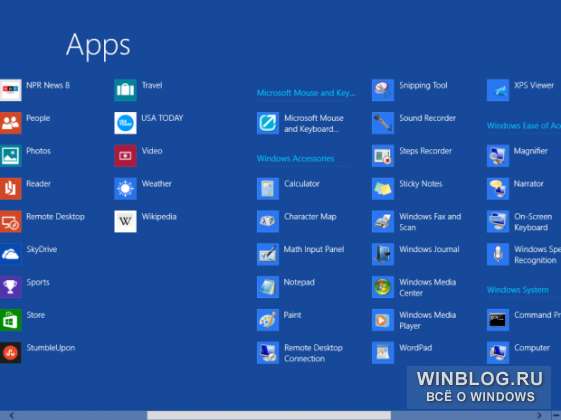Screen dimensions: 561x420
Task: Open the Travel suitcase icon
Action: 125,90
